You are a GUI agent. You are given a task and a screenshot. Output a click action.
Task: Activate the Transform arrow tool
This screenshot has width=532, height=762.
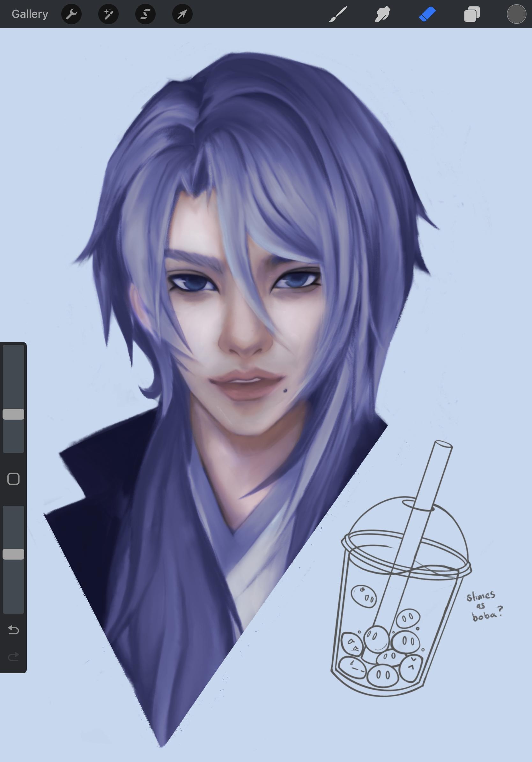tap(182, 14)
